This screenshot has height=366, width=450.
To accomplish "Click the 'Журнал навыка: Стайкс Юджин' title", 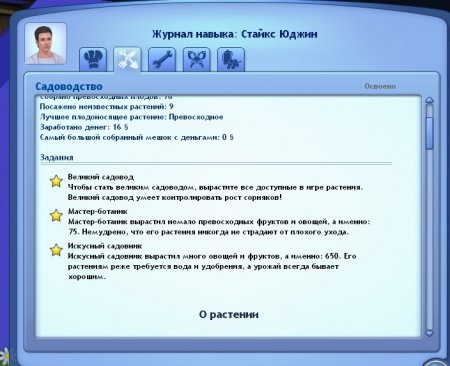I will [x=235, y=34].
